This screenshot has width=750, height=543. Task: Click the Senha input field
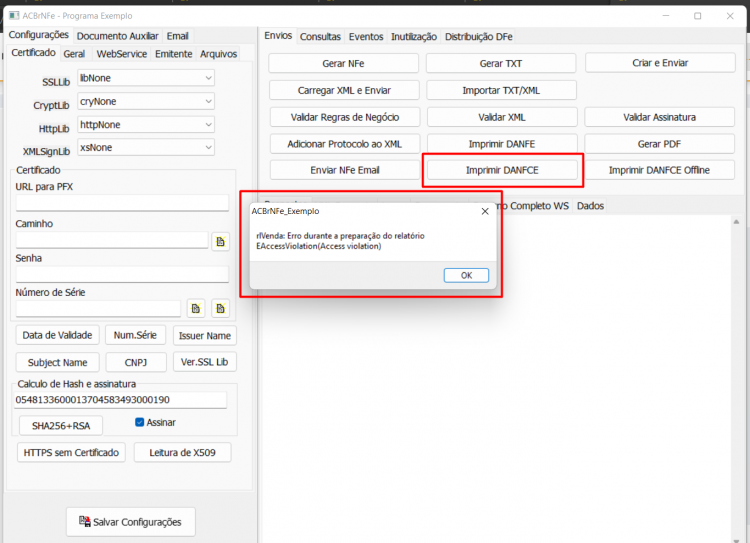(122, 274)
